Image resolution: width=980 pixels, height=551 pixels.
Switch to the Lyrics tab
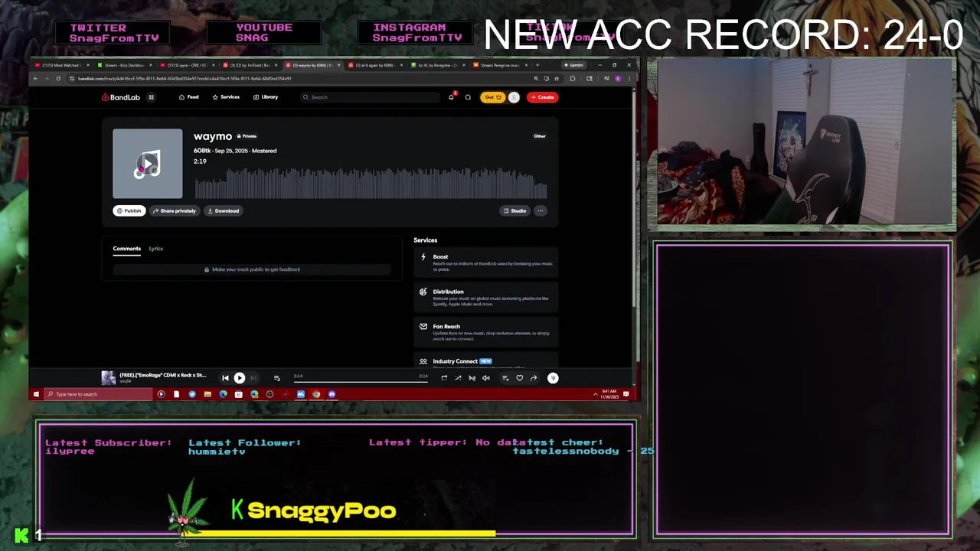(156, 249)
